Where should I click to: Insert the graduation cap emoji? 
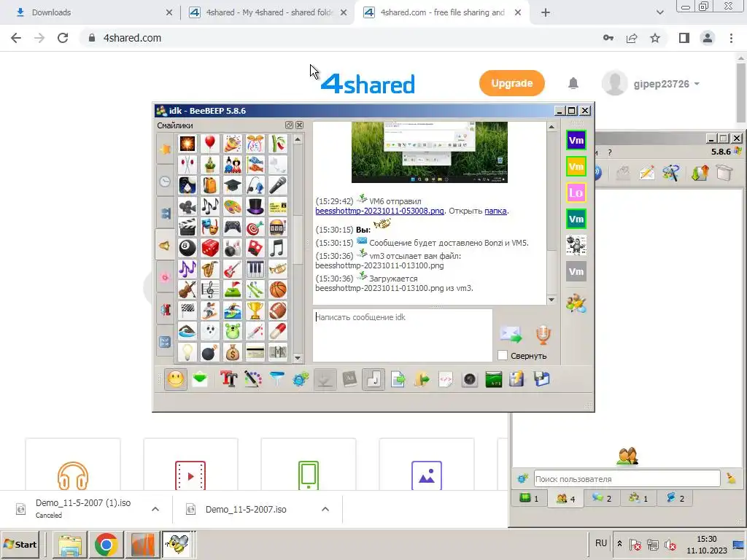(x=233, y=185)
